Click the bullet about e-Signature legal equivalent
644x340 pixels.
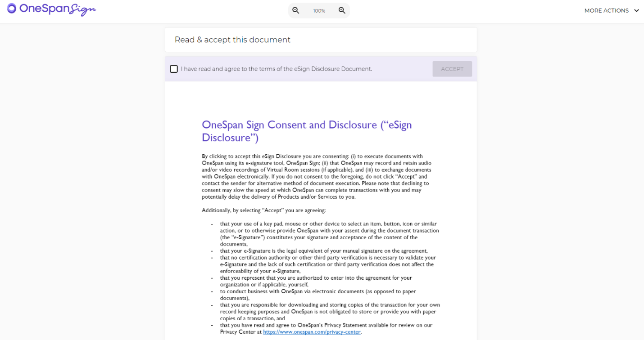coord(323,251)
